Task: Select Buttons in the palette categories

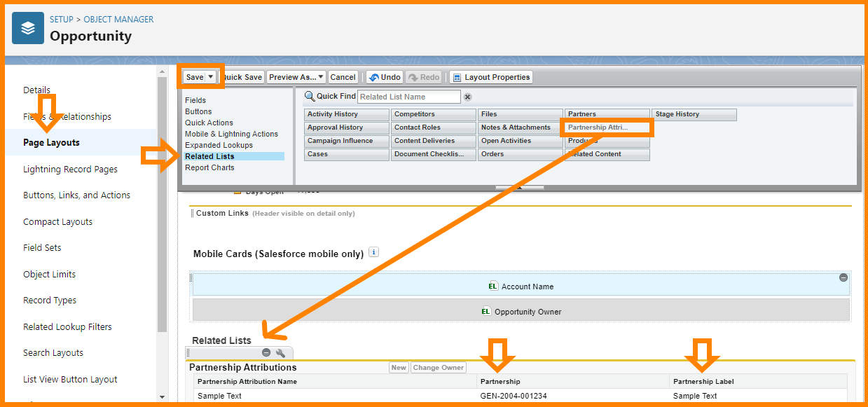Action: click(198, 111)
